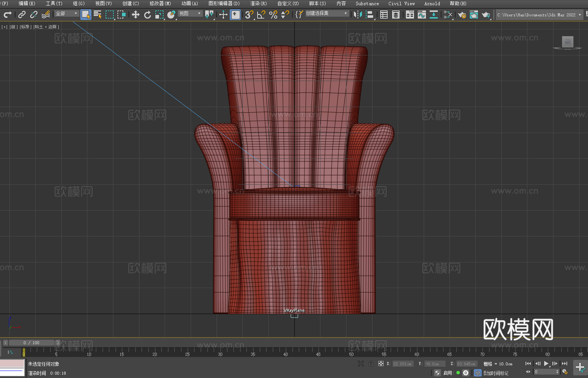Open the Civil View menu
588x378 pixels.
(x=401, y=3)
